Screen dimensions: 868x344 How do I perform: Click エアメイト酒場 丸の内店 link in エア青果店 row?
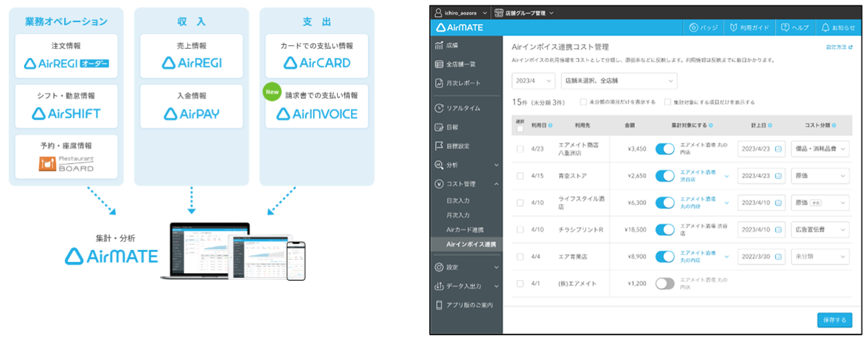click(697, 256)
